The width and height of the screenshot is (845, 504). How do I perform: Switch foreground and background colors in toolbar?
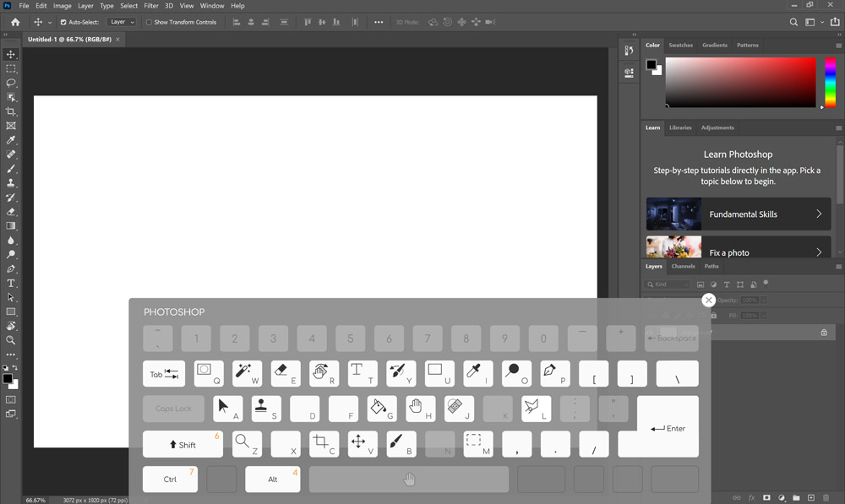(15, 368)
